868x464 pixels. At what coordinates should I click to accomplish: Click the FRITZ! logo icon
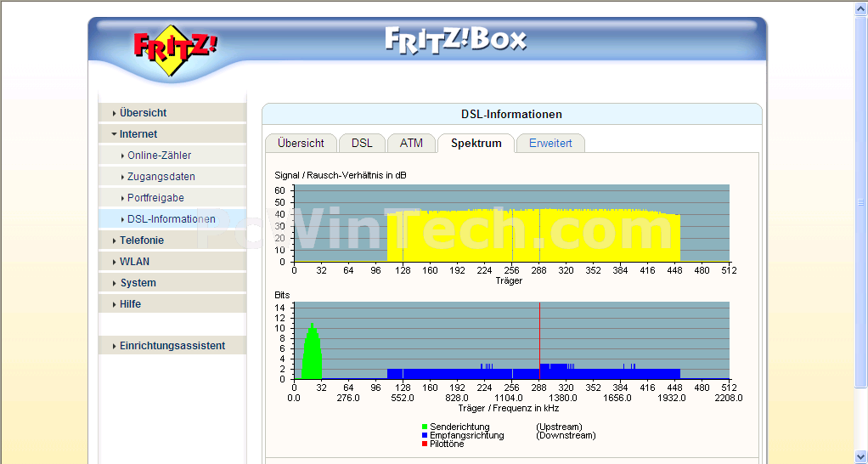175,50
